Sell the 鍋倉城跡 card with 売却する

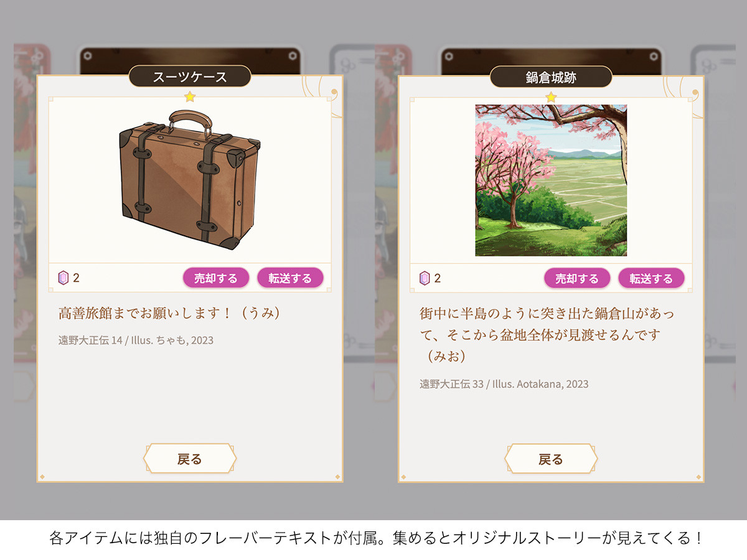click(x=577, y=278)
